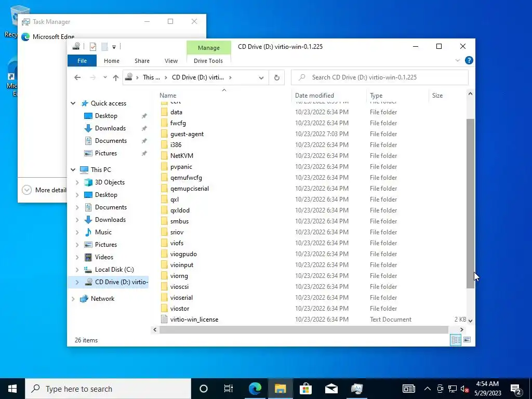532x399 pixels.
Task: Click the qxldod folder icon
Action: pos(164,210)
